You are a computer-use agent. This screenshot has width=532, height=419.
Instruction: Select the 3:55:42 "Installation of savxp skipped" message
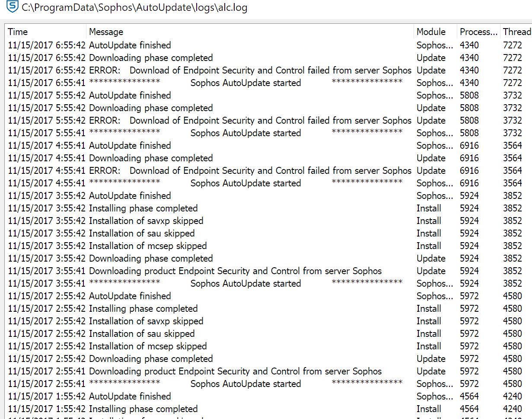tap(146, 221)
